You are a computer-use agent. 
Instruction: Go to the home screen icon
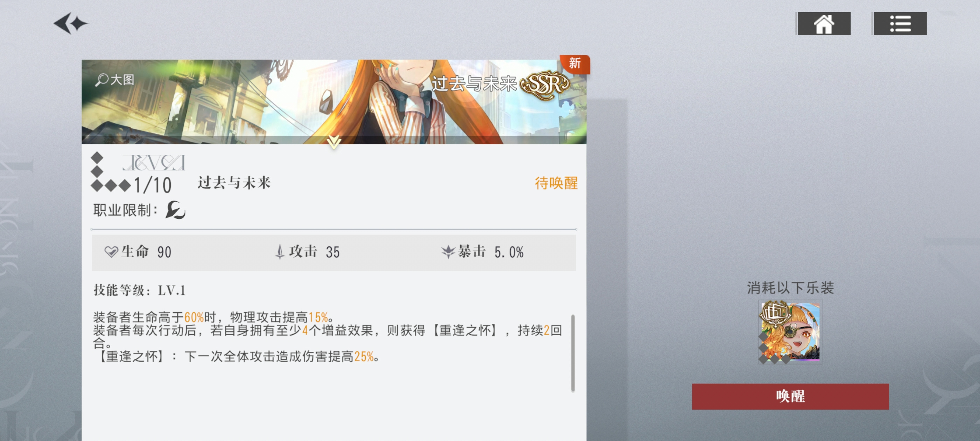pos(824,23)
